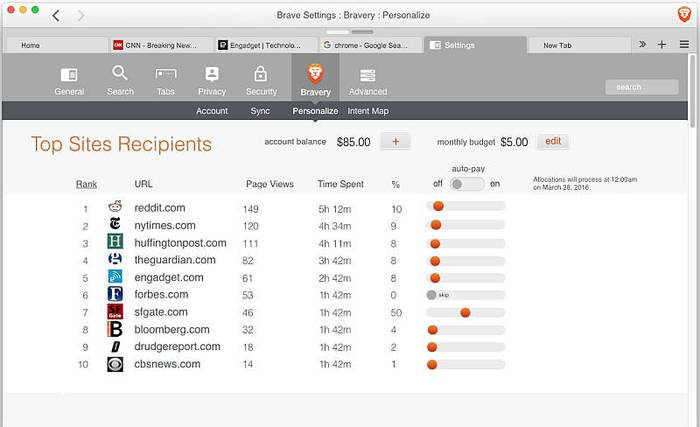
Task: Click the cbsnews.com percentage slider
Action: coord(465,364)
